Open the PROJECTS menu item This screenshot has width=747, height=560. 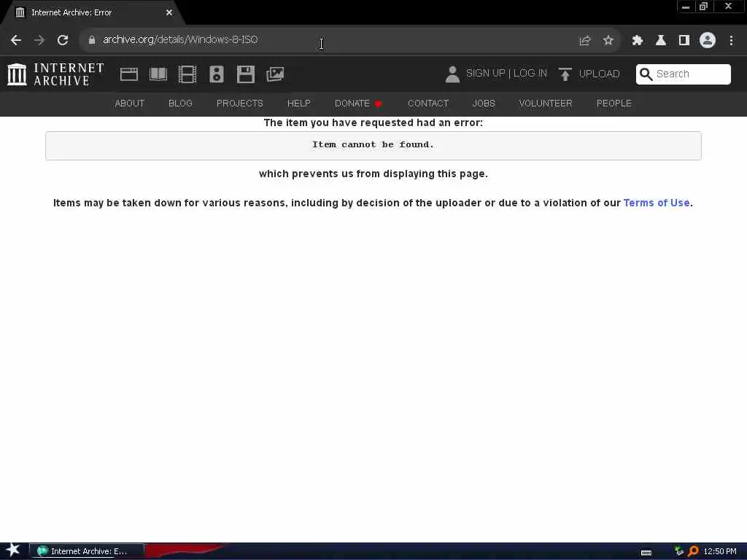[x=239, y=104]
